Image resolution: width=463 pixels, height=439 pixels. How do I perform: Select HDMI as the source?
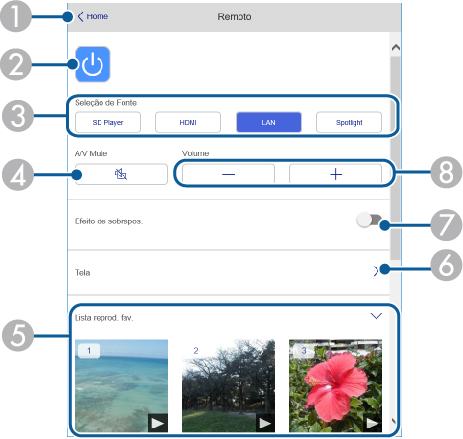coord(188,122)
